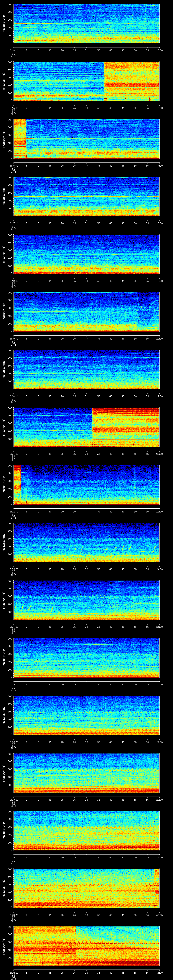
Task: Click the spectrogram panel starting at 6:18:00
Action: pyautogui.click(x=86, y=254)
